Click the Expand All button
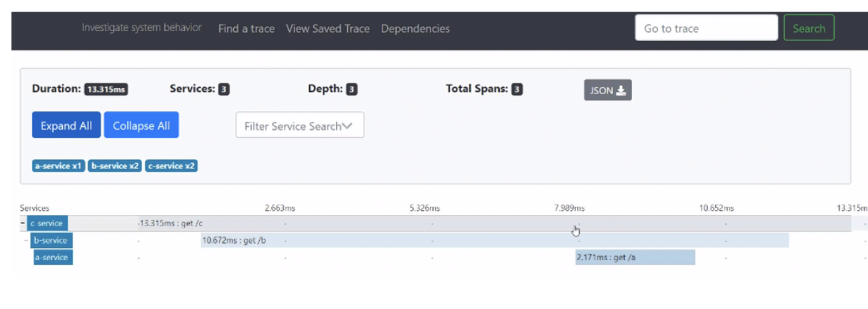The width and height of the screenshot is (868, 309). point(66,126)
